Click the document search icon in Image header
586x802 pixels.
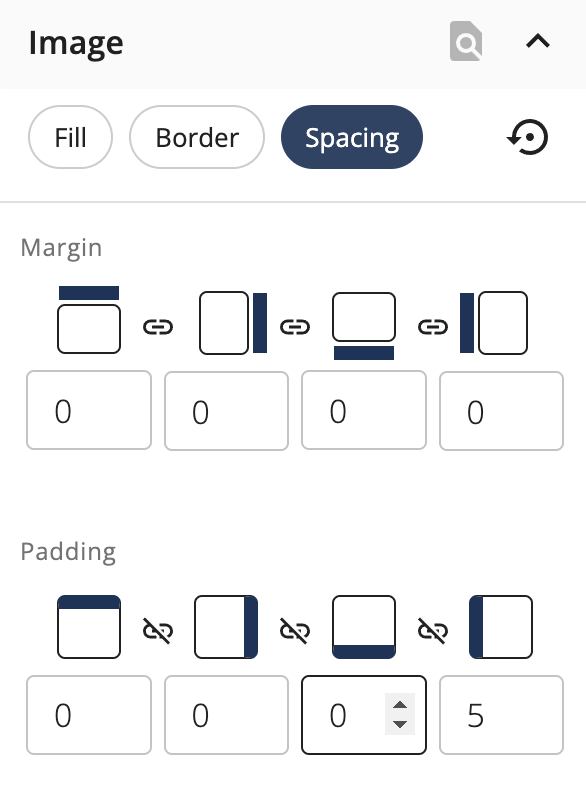pos(466,41)
